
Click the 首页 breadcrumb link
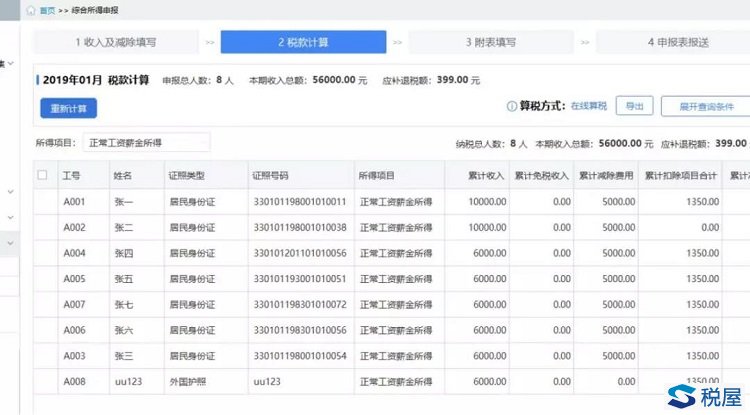pyautogui.click(x=47, y=9)
